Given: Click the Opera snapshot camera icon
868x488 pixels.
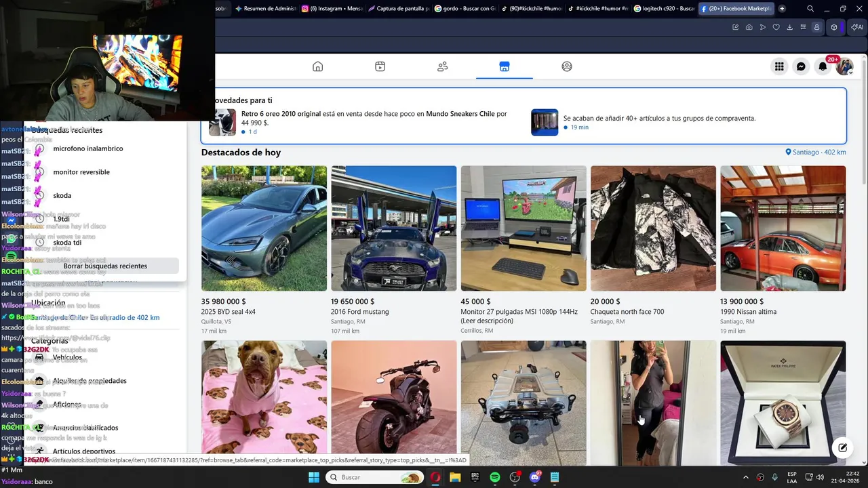Looking at the screenshot, I should [x=749, y=27].
